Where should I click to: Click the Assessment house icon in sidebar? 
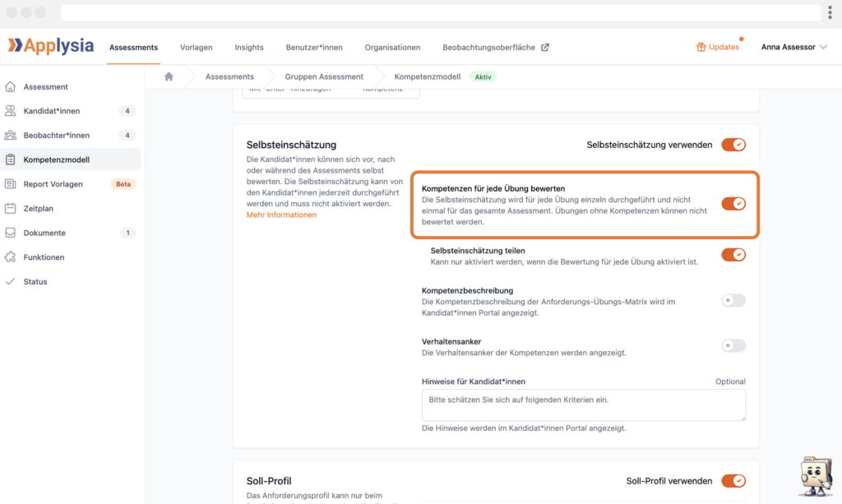(x=10, y=86)
